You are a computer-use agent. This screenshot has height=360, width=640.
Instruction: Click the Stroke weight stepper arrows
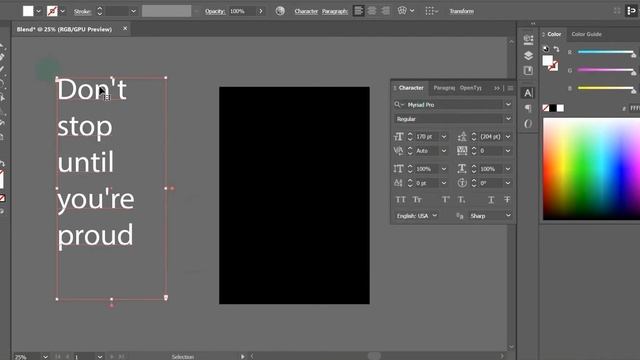click(100, 11)
